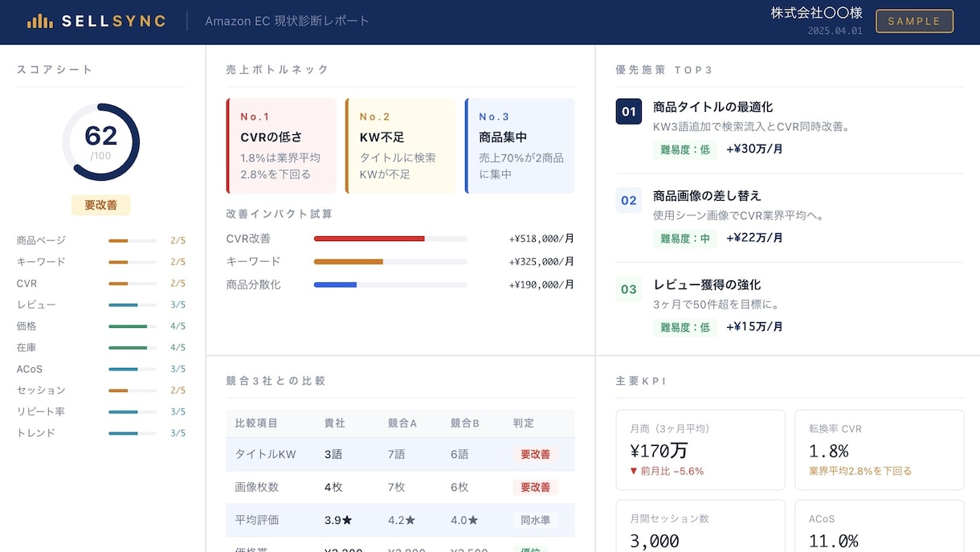980x552 pixels.
Task: Click the 同水準 badge in 平均評価 row
Action: (x=535, y=520)
